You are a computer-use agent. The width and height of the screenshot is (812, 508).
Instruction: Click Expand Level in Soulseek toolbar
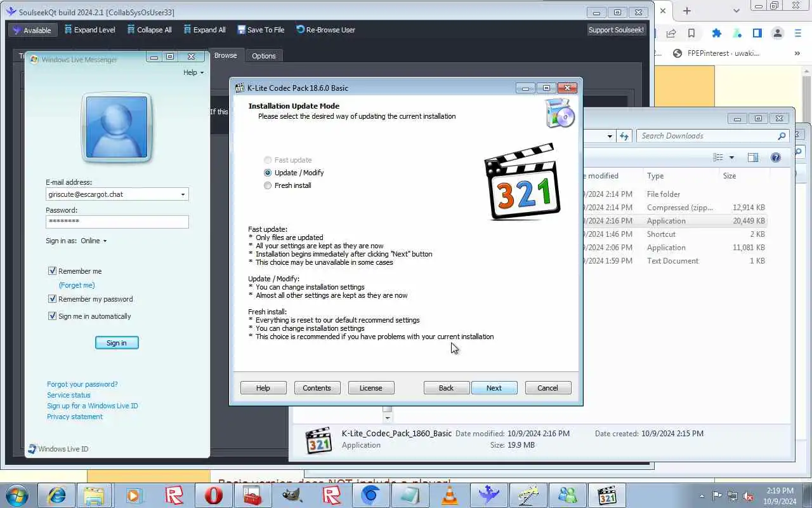pyautogui.click(x=89, y=30)
